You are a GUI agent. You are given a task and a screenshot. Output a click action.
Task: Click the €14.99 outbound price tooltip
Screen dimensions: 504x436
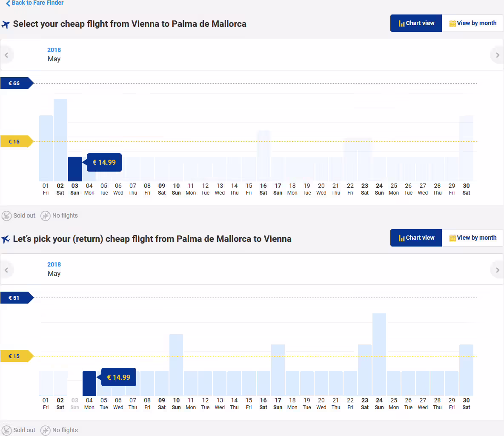coord(104,162)
